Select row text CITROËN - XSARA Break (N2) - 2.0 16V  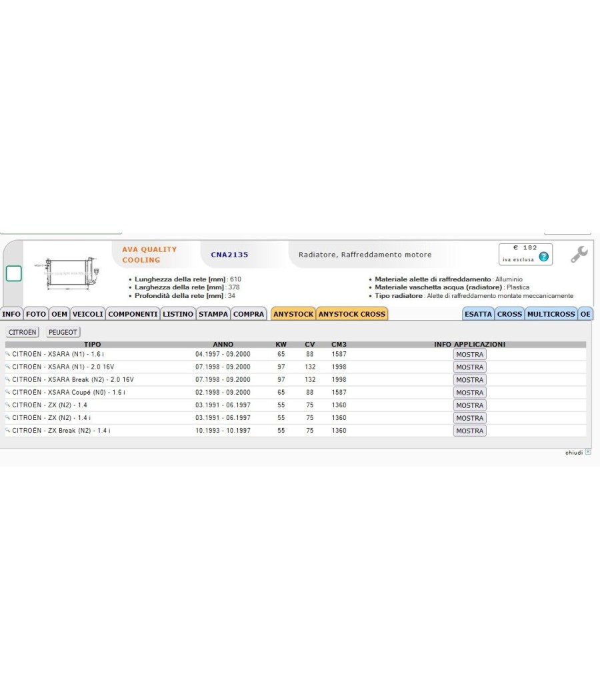tap(73, 379)
